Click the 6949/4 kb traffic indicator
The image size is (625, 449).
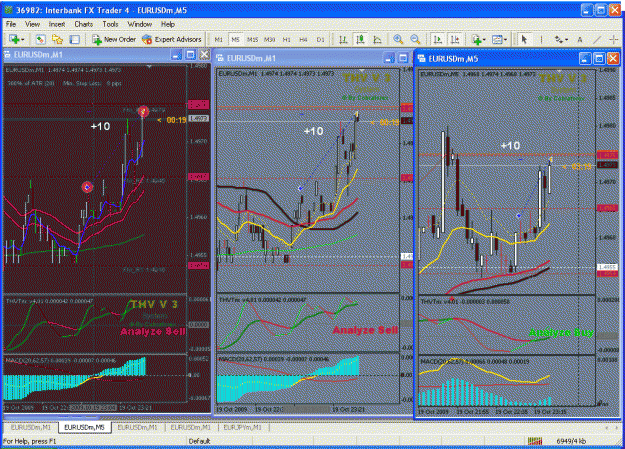click(571, 441)
